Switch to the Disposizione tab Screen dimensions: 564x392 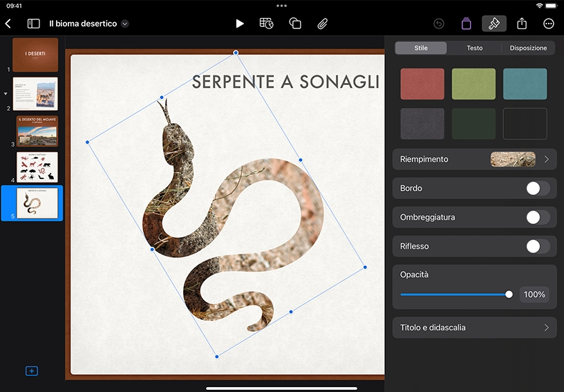(528, 48)
